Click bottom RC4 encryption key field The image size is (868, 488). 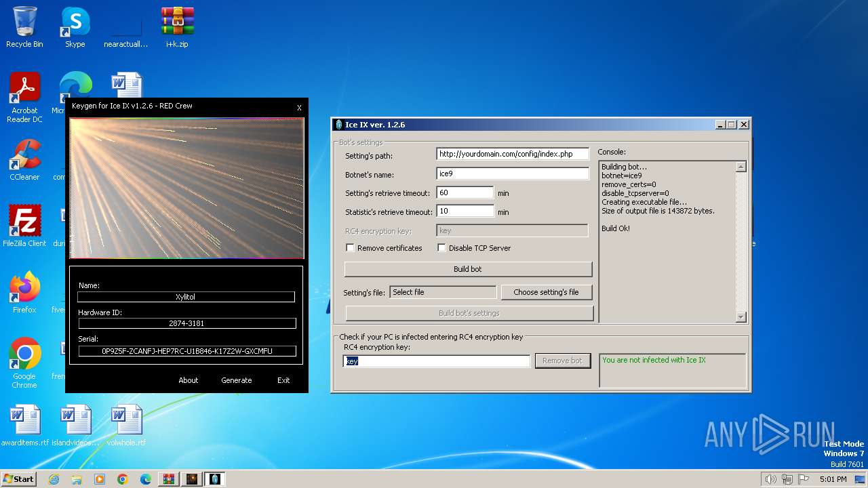[x=437, y=361]
